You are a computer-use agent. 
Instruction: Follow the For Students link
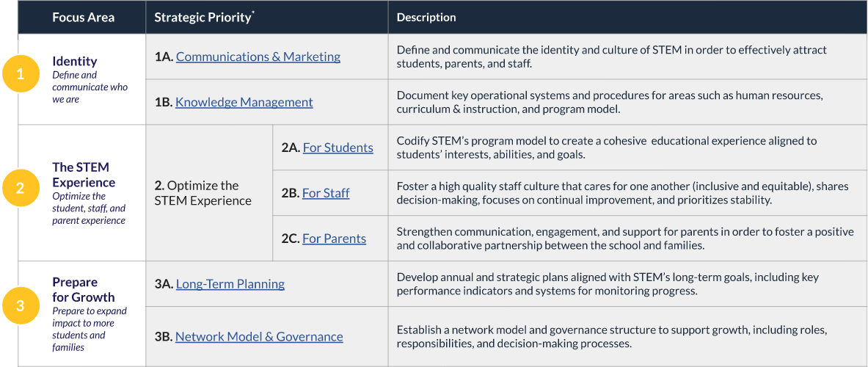[338, 148]
